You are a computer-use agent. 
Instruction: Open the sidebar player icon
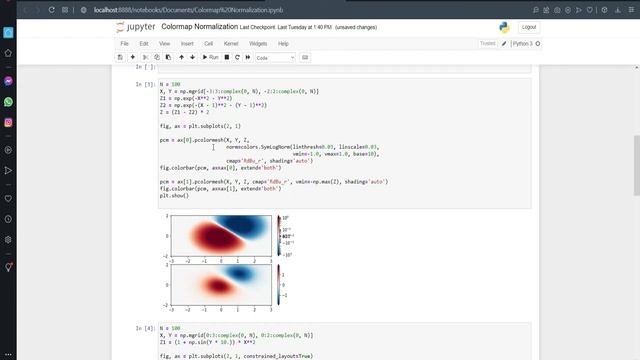point(8,150)
